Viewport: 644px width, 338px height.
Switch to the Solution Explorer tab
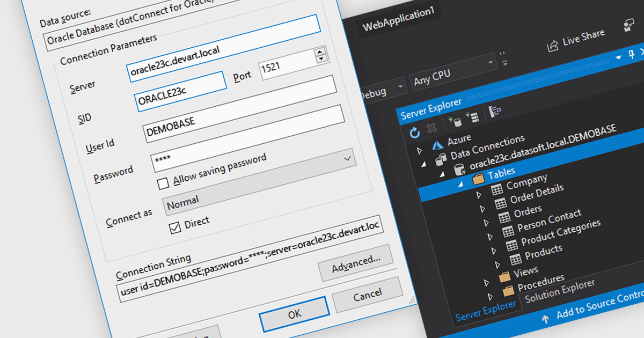coord(559,292)
